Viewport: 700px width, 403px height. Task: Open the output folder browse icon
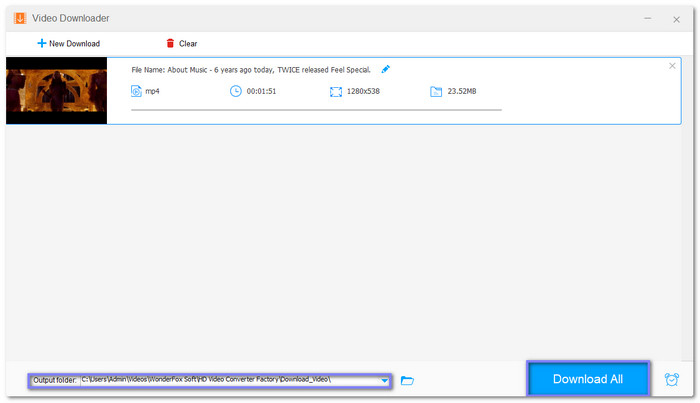[x=407, y=380]
